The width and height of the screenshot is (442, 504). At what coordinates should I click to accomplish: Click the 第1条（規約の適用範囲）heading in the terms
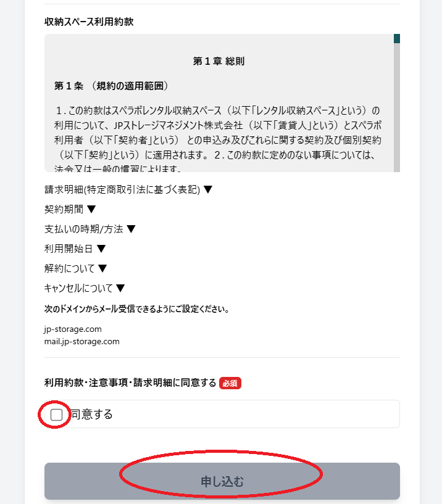coord(111,86)
